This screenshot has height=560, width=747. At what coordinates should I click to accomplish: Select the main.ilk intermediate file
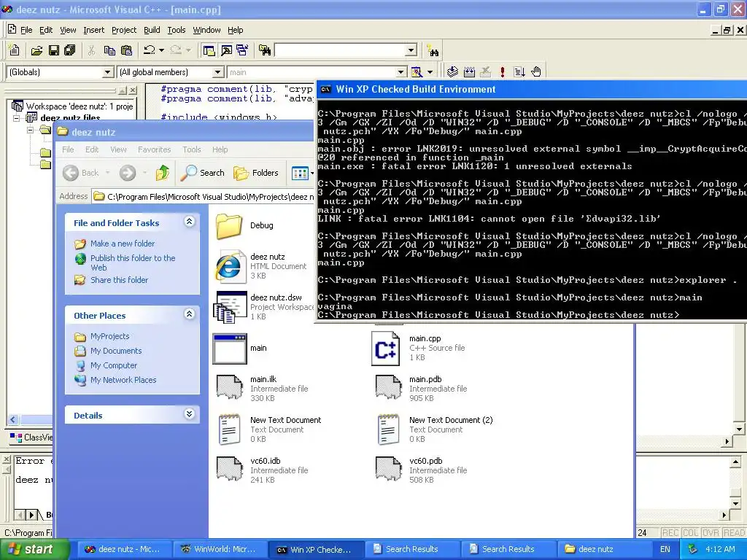(262, 389)
